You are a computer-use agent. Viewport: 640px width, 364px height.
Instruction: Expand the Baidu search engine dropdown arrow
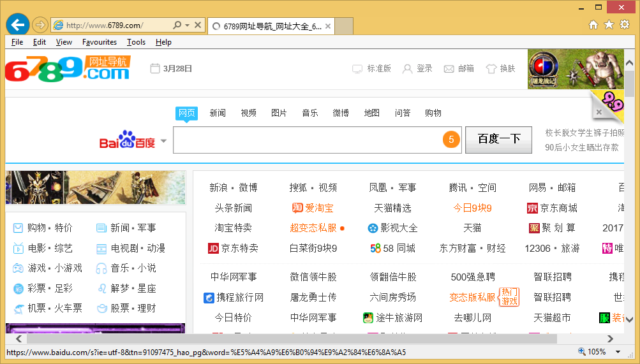[x=163, y=141]
